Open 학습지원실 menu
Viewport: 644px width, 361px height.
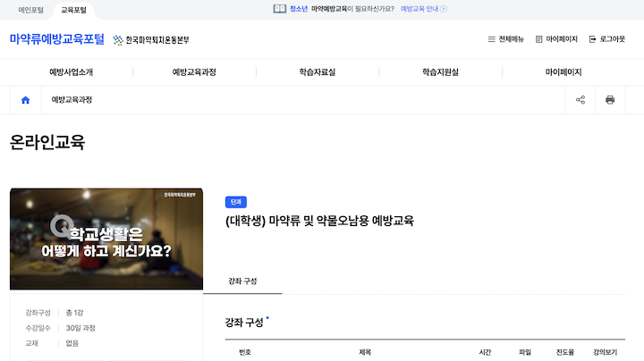pos(440,71)
